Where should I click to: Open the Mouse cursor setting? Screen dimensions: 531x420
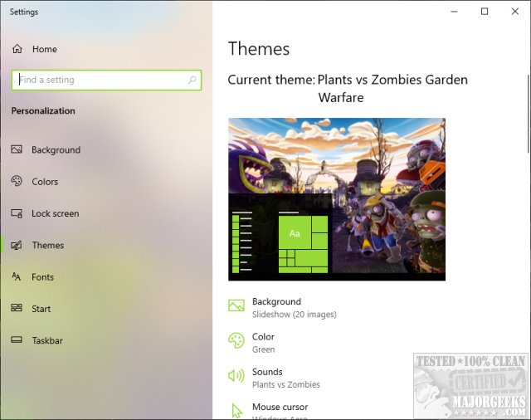(x=280, y=411)
